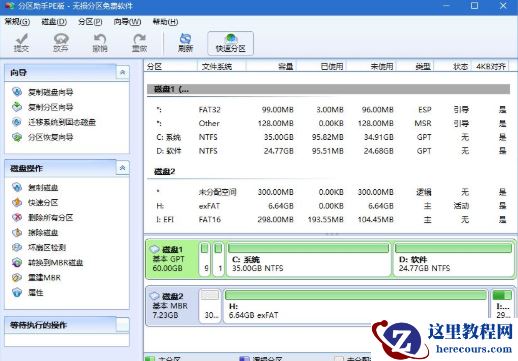Open disk 属性 from the sidebar

coord(28,293)
